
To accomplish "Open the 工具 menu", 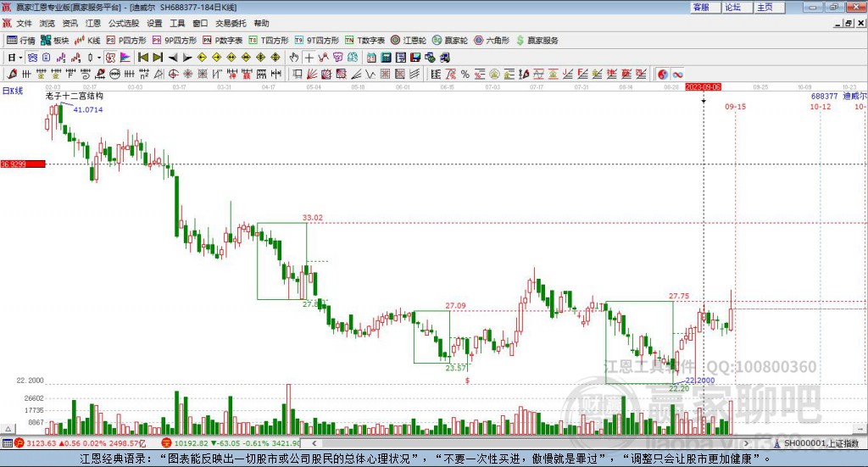I will pos(177,23).
